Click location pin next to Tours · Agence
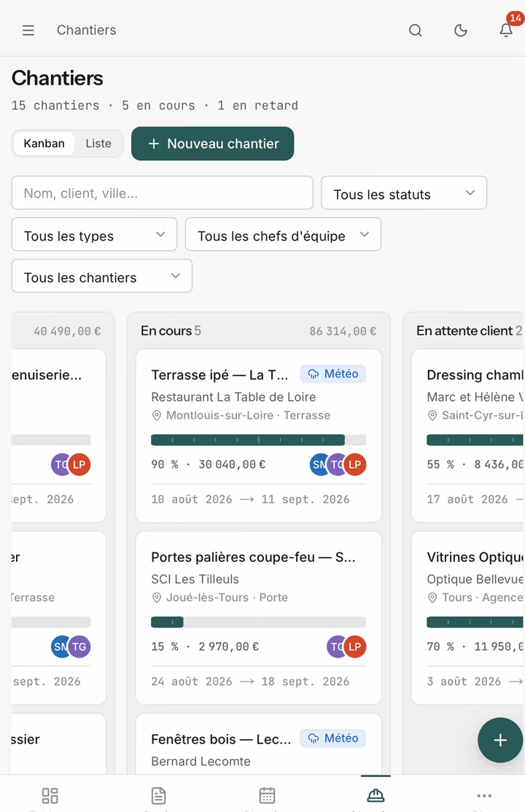This screenshot has width=525, height=812. (x=432, y=598)
